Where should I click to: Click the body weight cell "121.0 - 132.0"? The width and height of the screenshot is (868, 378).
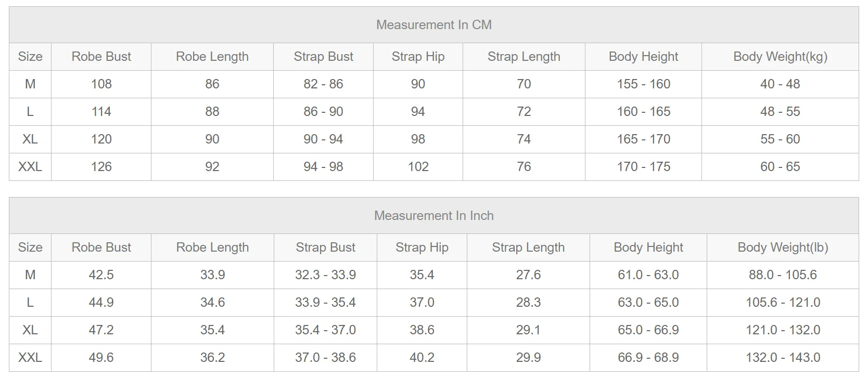[x=783, y=330]
